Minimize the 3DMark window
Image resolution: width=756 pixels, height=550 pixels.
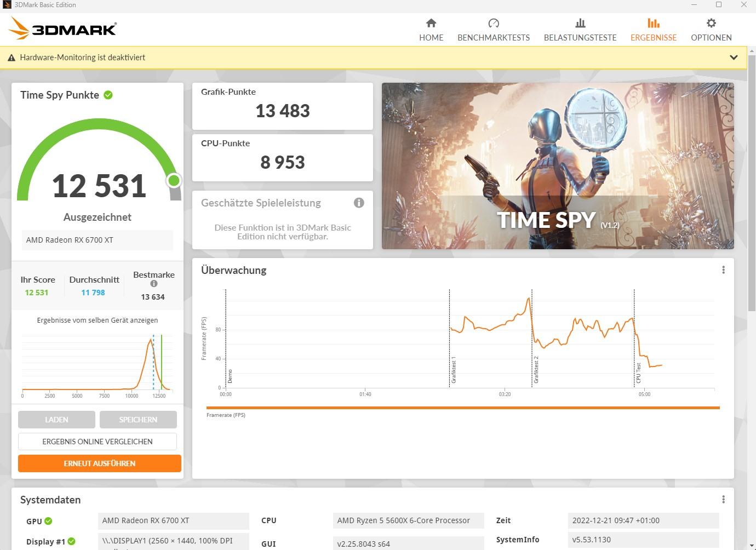[x=694, y=5]
